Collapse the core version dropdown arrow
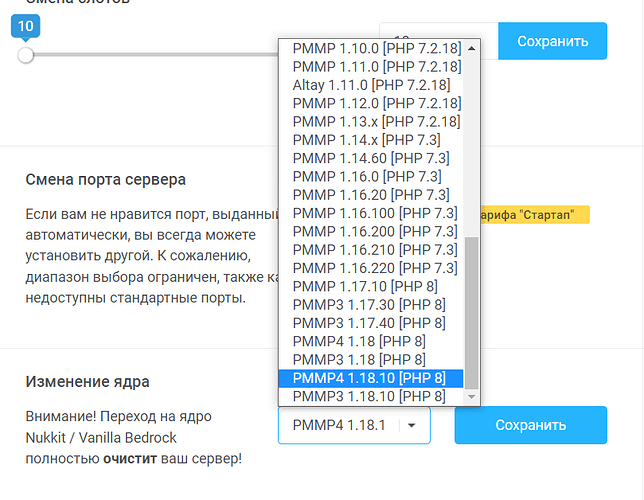 pyautogui.click(x=412, y=425)
